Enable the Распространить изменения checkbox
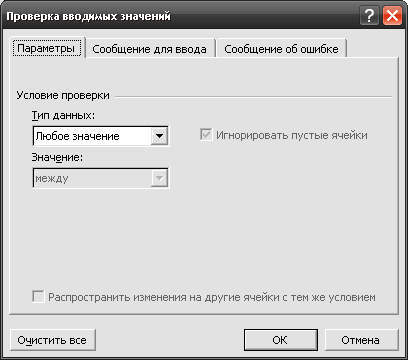 click(38, 296)
